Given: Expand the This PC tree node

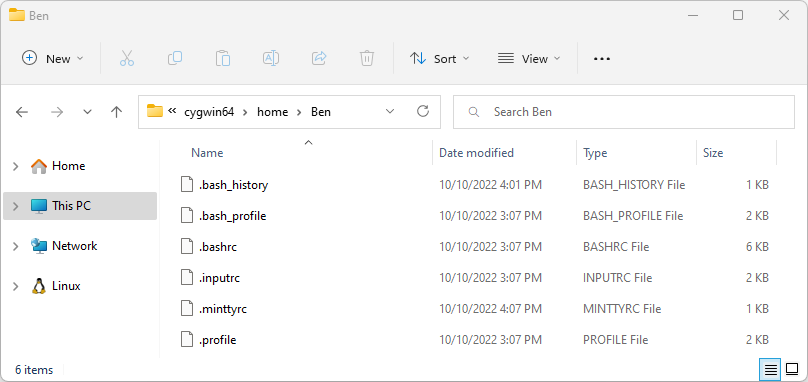Looking at the screenshot, I should [x=15, y=206].
